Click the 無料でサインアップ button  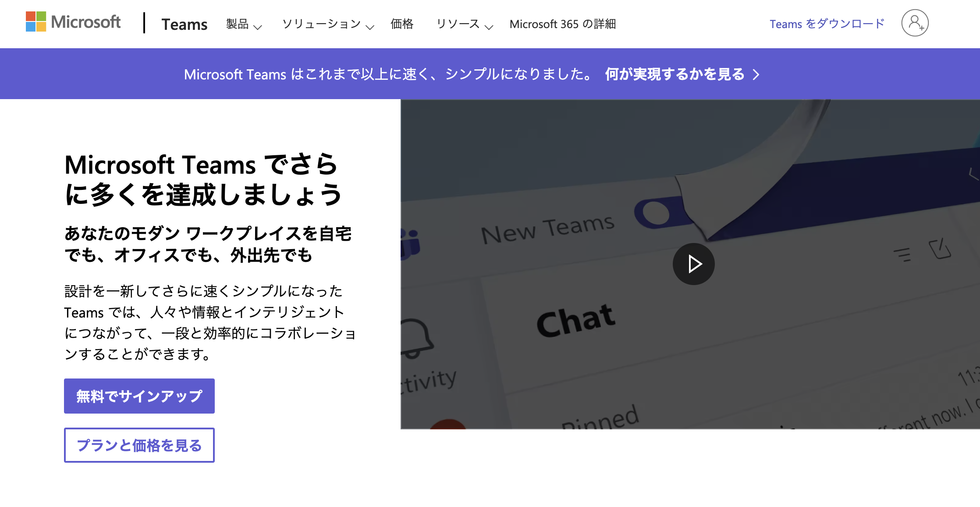[x=139, y=396]
